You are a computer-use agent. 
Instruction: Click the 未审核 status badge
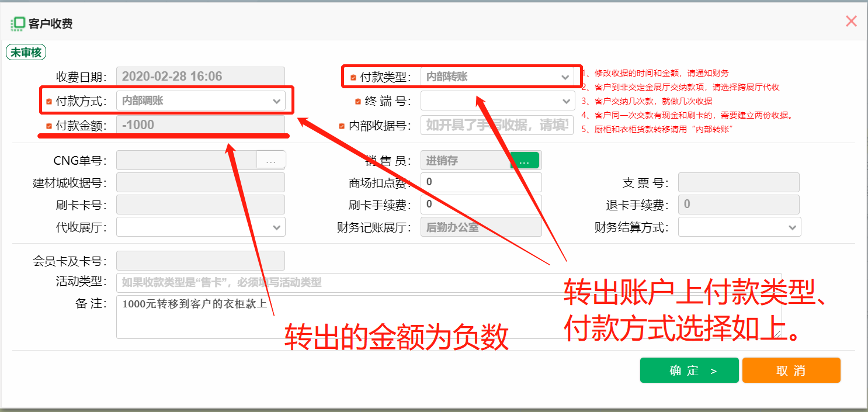tap(25, 52)
